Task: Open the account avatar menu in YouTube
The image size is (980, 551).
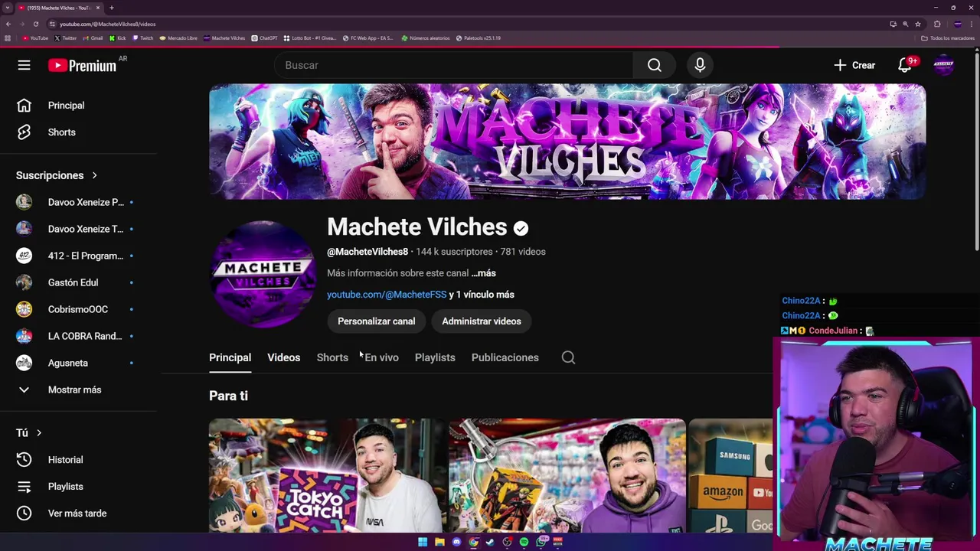Action: [944, 65]
